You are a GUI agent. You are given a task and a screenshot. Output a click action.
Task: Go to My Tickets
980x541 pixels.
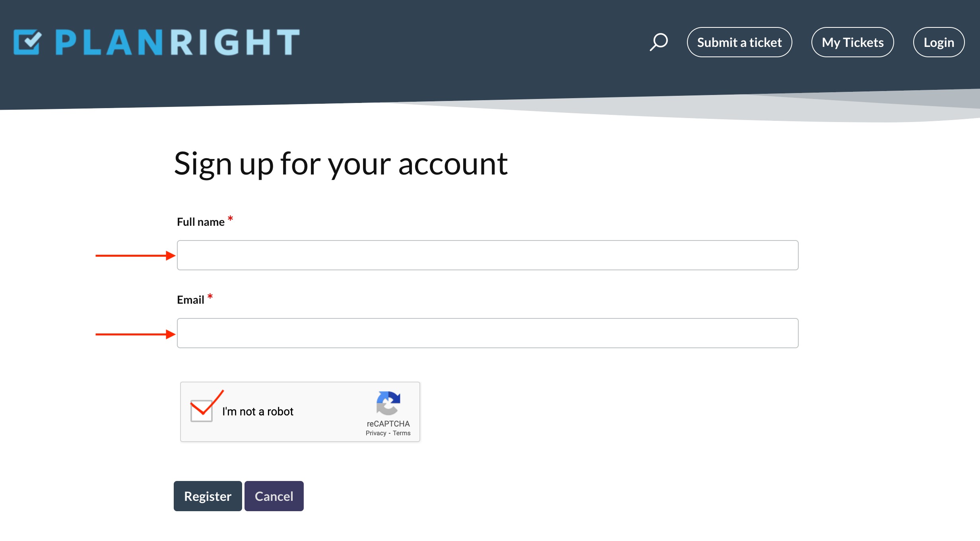click(852, 42)
